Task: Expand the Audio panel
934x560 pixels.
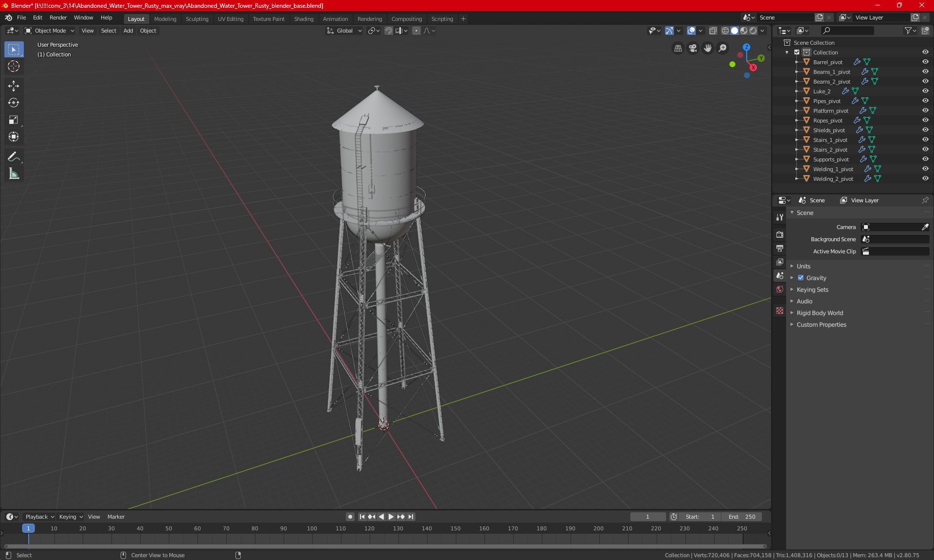Action: (804, 301)
